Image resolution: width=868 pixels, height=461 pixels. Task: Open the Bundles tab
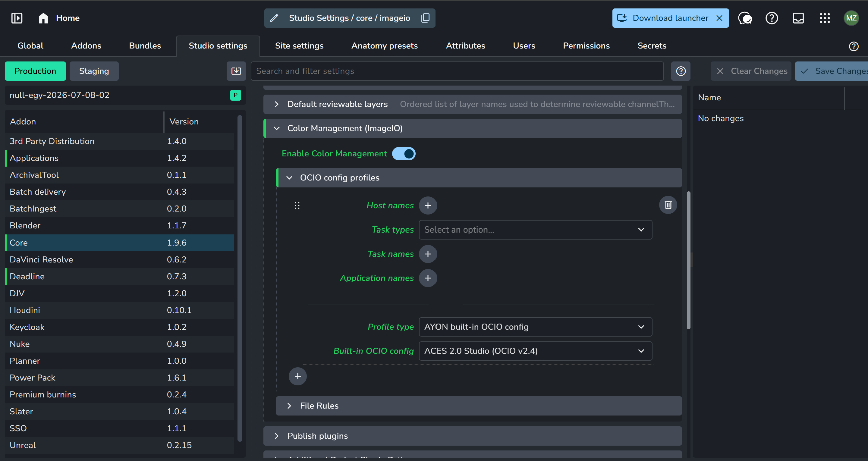click(x=145, y=46)
